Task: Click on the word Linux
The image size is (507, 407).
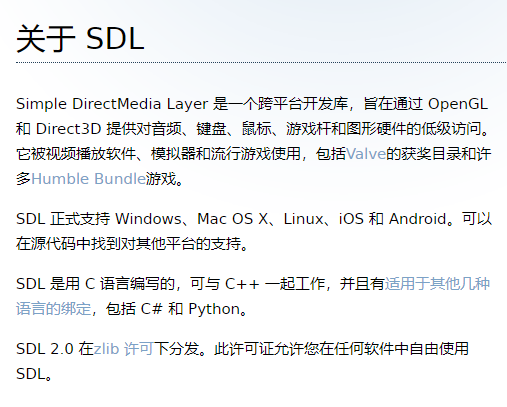Action: pyautogui.click(x=303, y=219)
